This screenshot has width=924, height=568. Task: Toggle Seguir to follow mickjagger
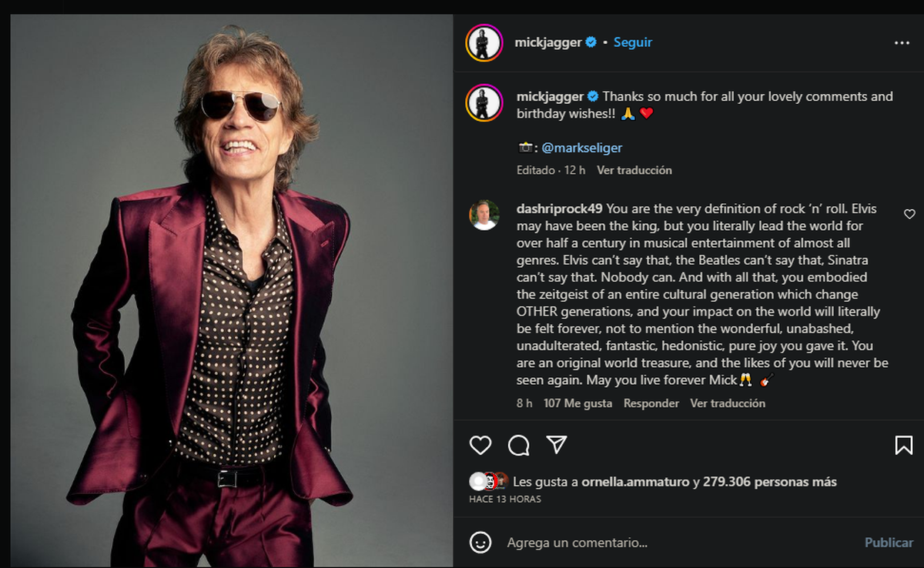(x=632, y=42)
